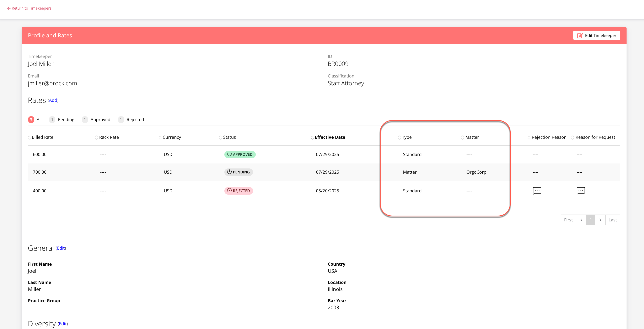
Task: Switch to the Approved rates tab
Action: [96, 120]
